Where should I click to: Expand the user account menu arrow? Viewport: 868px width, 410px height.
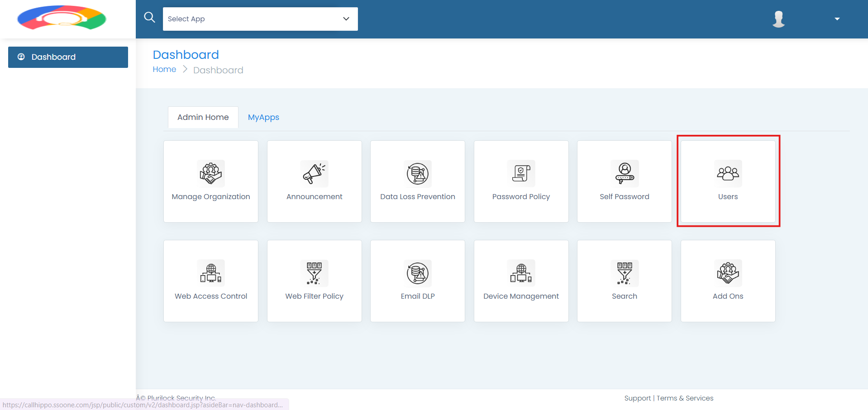837,19
